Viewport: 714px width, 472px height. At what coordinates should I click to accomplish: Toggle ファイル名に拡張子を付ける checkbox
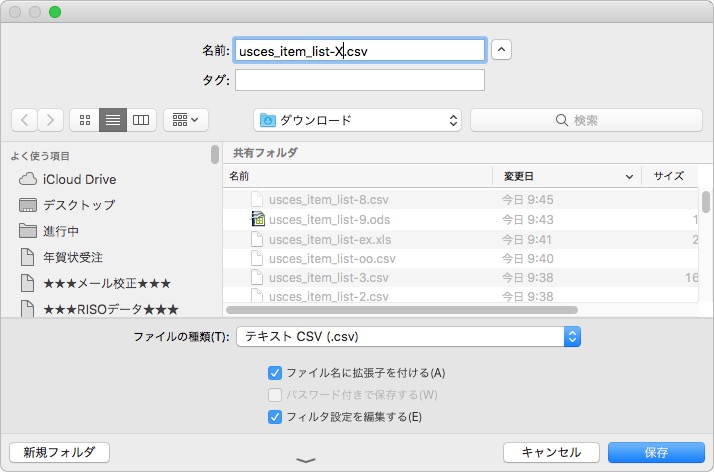click(x=275, y=373)
